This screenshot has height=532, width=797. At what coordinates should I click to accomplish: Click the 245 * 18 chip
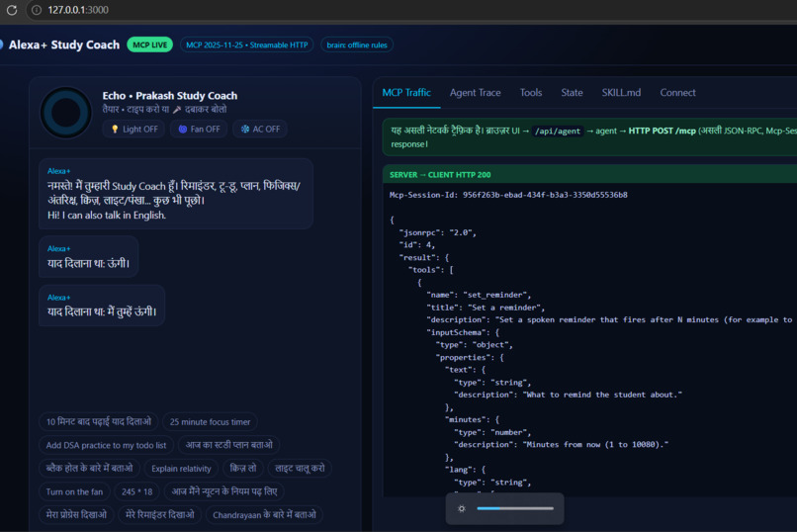[x=136, y=491]
